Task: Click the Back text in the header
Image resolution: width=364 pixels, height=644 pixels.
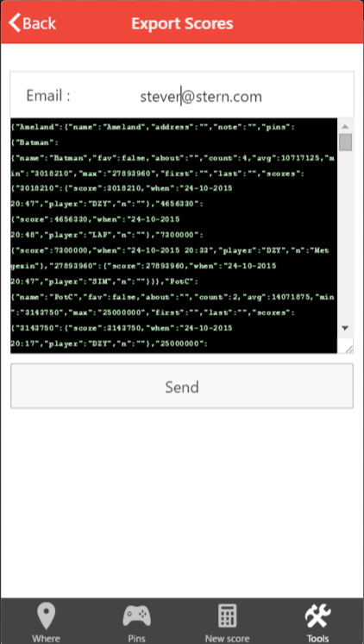Action: point(39,23)
